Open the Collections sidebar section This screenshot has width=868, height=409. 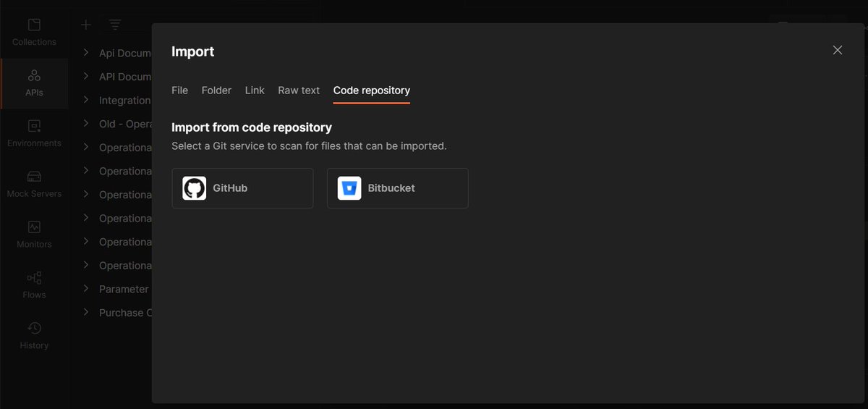[34, 33]
